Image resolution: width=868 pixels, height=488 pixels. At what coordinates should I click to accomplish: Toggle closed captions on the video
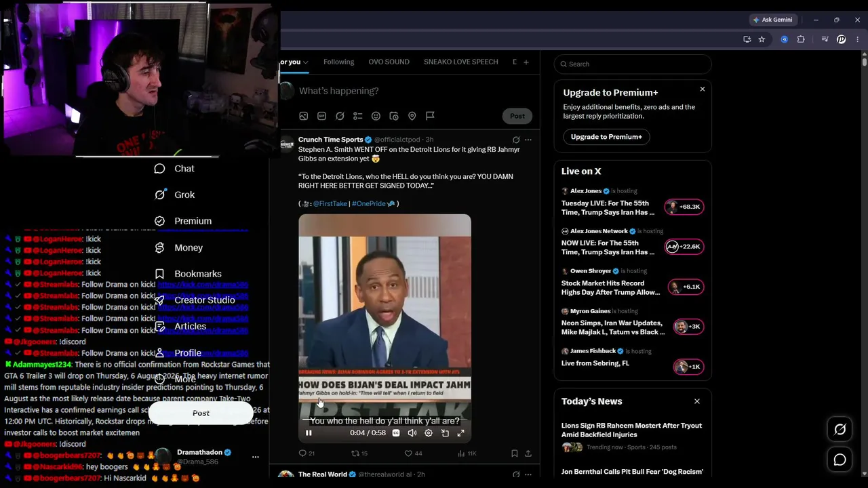pyautogui.click(x=396, y=433)
